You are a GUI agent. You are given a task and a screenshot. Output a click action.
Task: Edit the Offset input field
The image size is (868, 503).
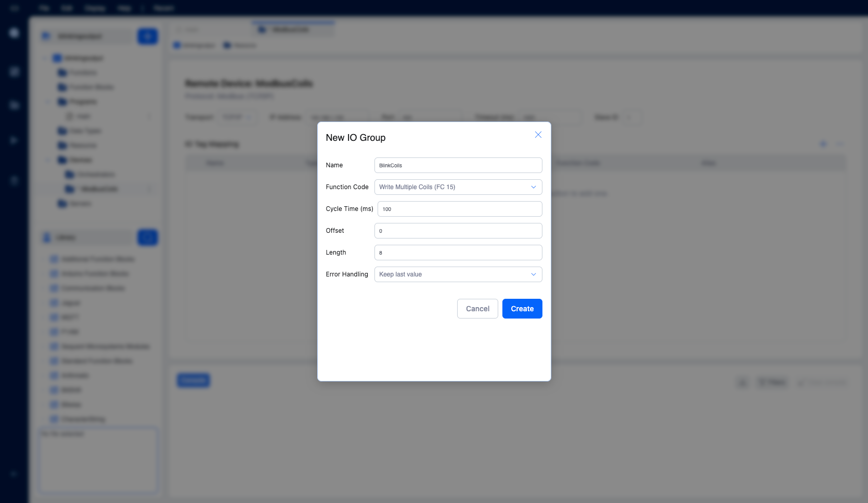tap(458, 231)
